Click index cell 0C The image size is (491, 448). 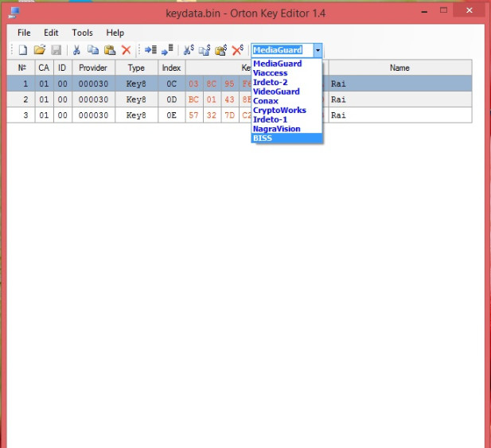[171, 84]
